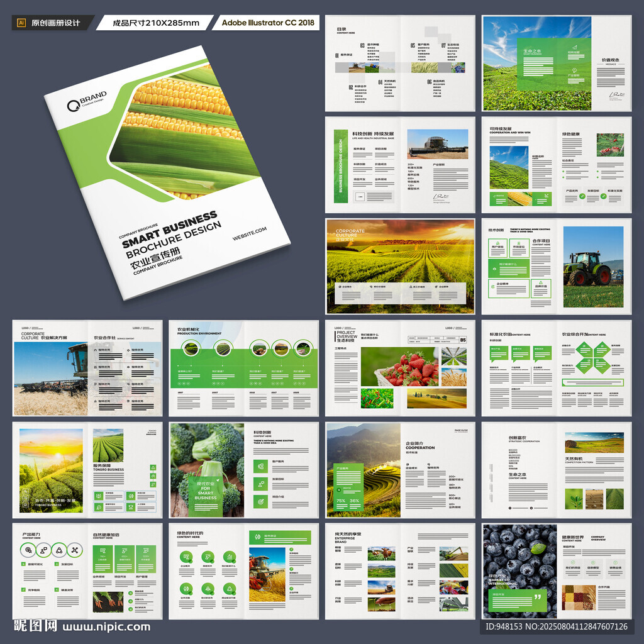644x644 pixels.
Task: Select the rice terraces mountain photo
Action: 364,470
